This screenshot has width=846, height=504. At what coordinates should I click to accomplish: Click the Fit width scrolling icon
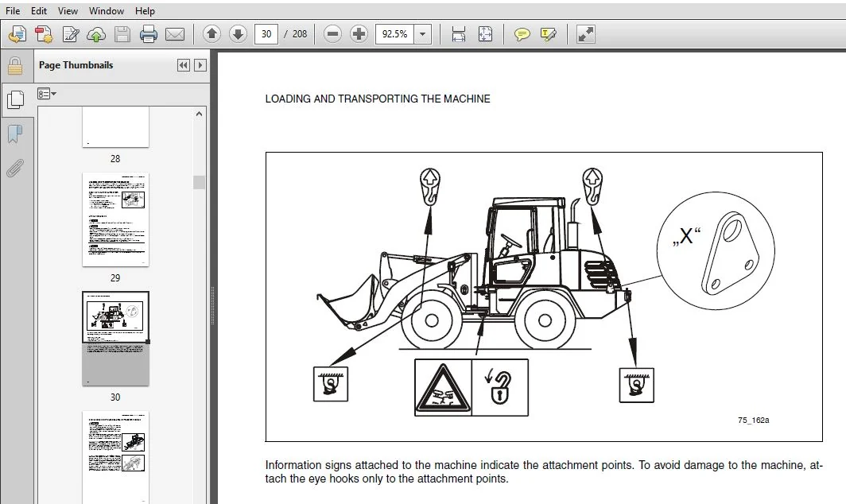459,34
